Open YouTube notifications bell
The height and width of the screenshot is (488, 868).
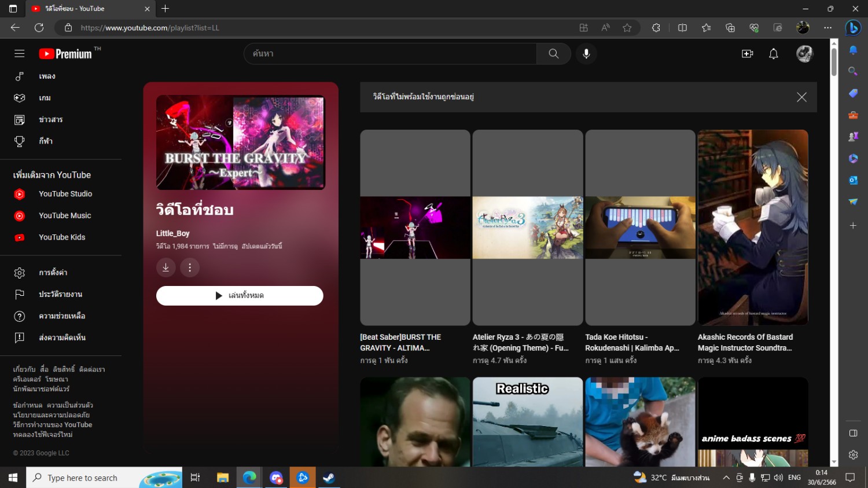[x=774, y=54]
